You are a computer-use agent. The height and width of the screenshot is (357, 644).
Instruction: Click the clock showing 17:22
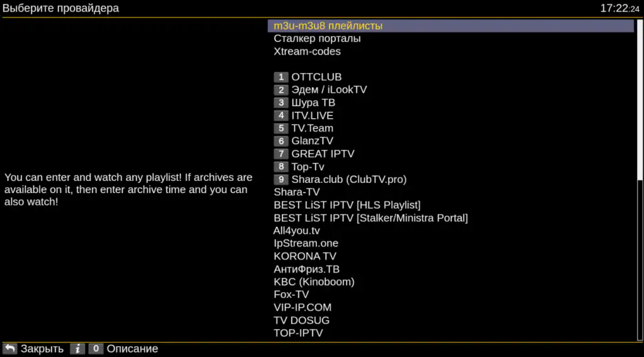coord(619,8)
